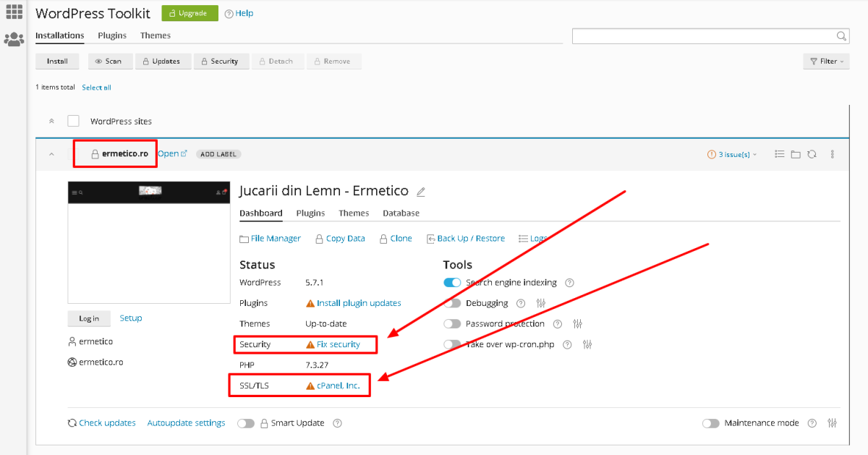The height and width of the screenshot is (455, 868).
Task: Click the Scan button
Action: [x=111, y=61]
